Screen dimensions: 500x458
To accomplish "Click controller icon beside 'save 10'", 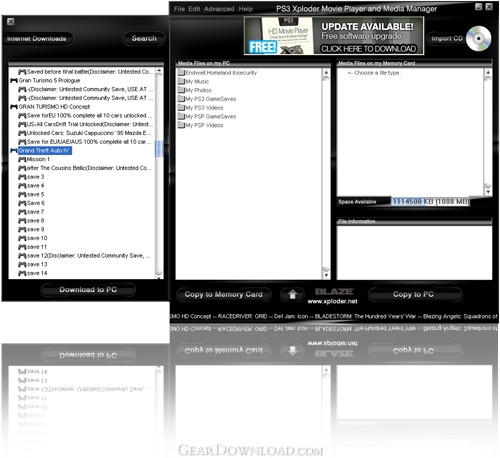I will 22,238.
